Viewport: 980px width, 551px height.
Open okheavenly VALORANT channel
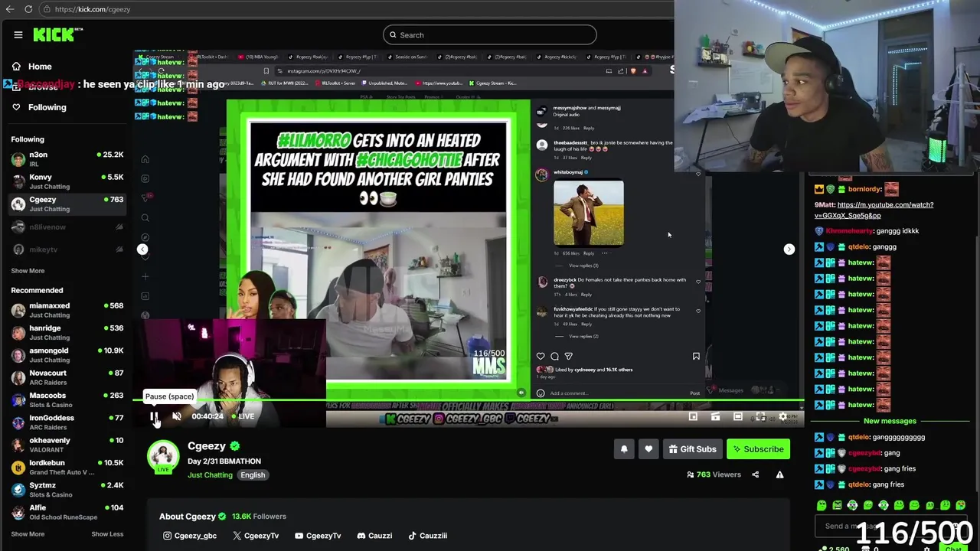click(67, 445)
